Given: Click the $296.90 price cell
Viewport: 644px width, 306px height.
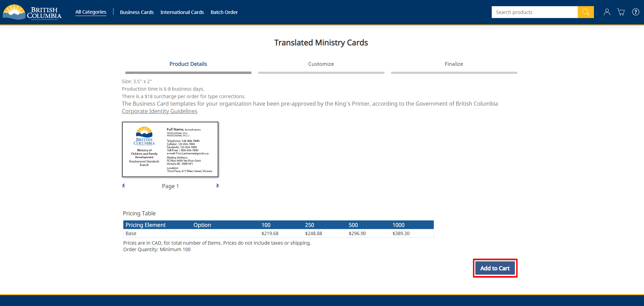Looking at the screenshot, I should click(357, 233).
